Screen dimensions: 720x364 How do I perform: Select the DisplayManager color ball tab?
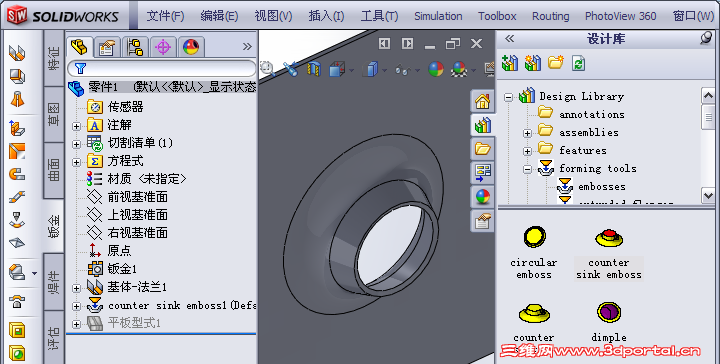tap(191, 47)
